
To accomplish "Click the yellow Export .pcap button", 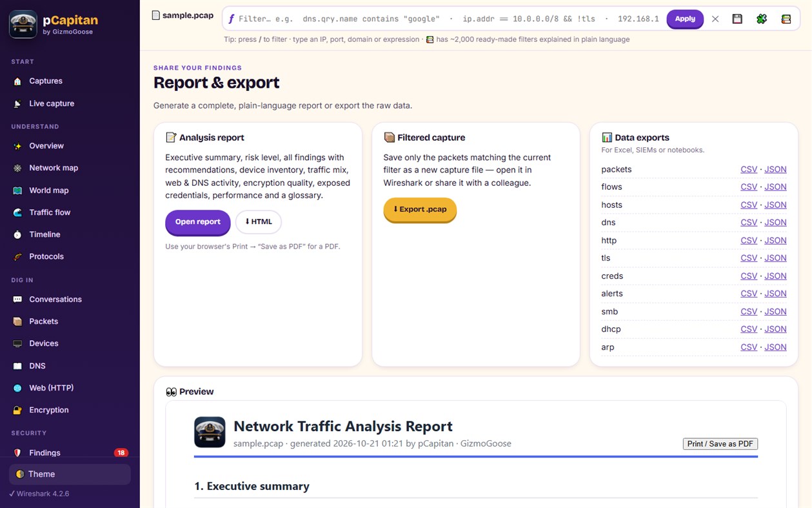I will pos(420,210).
